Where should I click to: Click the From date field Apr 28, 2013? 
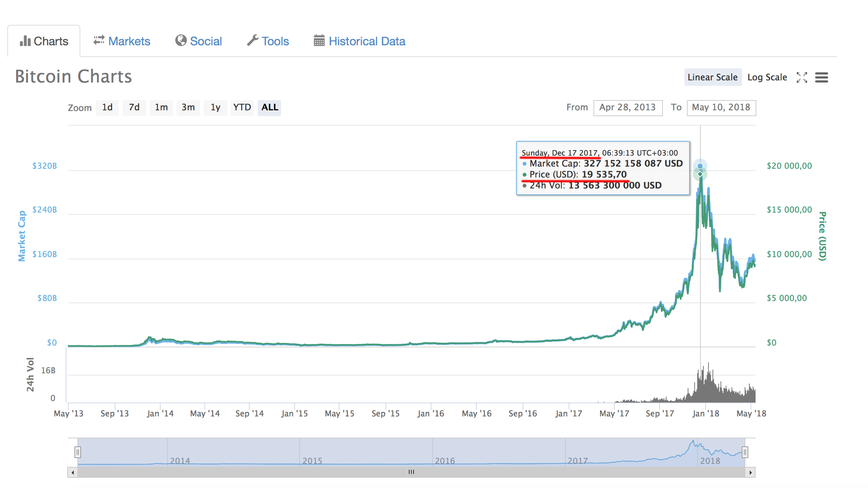tap(628, 108)
